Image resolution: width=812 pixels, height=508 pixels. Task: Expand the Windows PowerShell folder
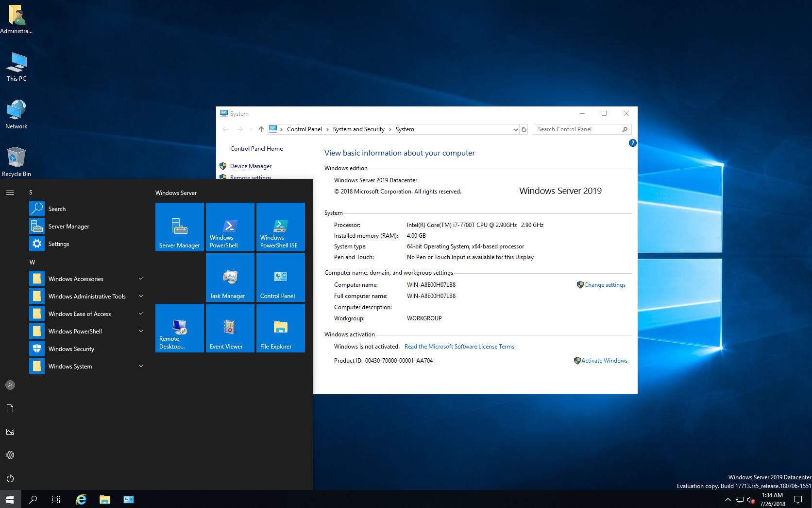[87, 332]
